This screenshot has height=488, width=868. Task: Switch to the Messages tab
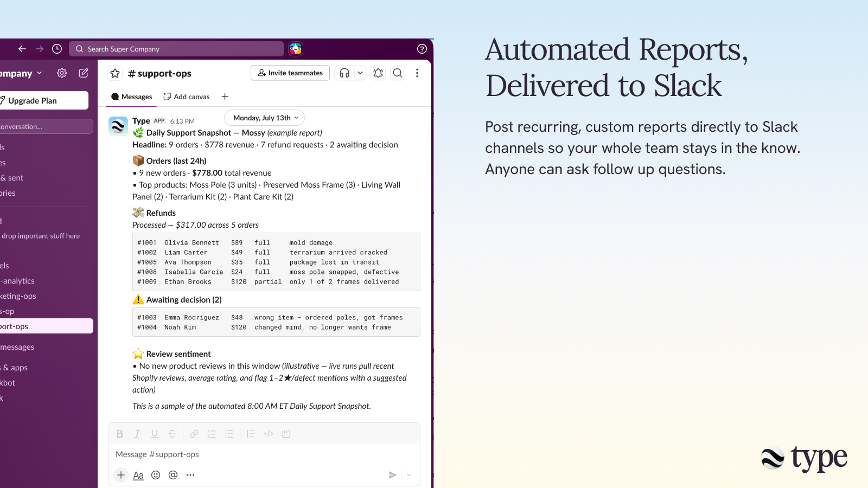tap(131, 97)
